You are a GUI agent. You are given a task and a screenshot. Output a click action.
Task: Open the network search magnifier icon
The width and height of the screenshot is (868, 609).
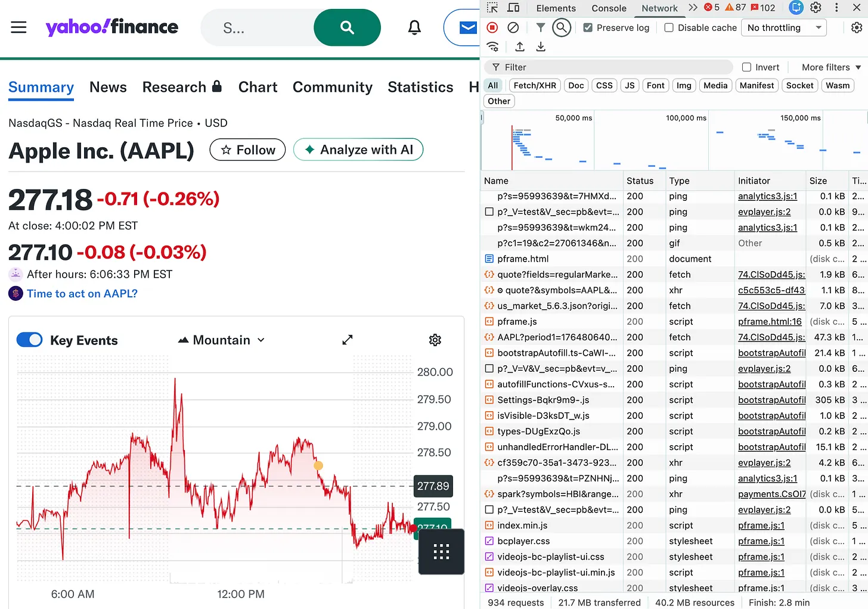tap(561, 27)
